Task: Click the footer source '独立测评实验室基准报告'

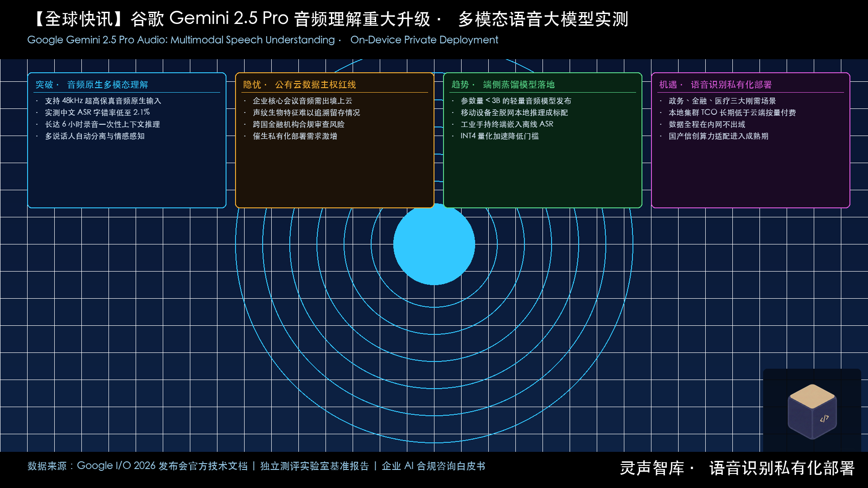Action: click(315, 466)
